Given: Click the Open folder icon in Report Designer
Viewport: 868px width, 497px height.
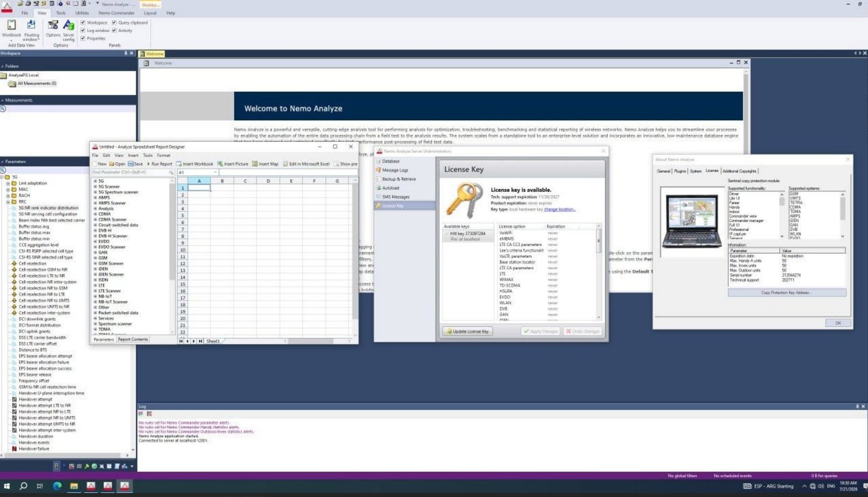Looking at the screenshot, I should point(117,164).
